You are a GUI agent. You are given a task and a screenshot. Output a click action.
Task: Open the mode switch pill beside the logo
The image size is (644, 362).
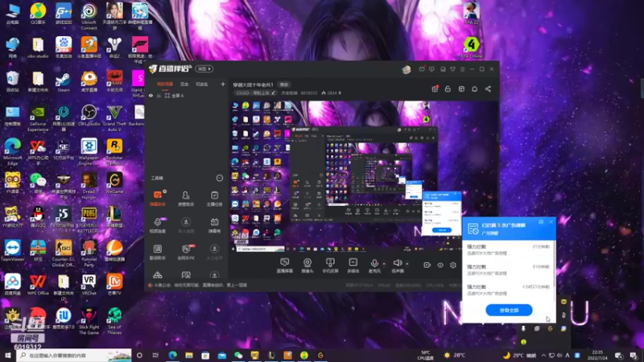pyautogui.click(x=204, y=69)
